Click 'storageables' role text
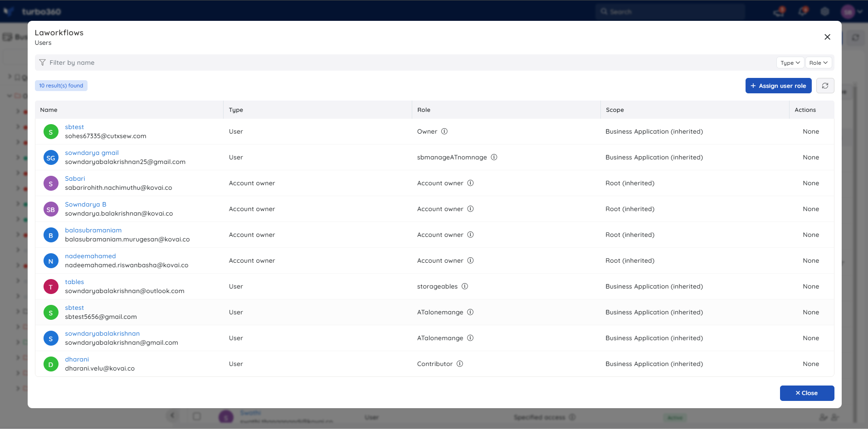The height and width of the screenshot is (429, 868). pyautogui.click(x=437, y=286)
